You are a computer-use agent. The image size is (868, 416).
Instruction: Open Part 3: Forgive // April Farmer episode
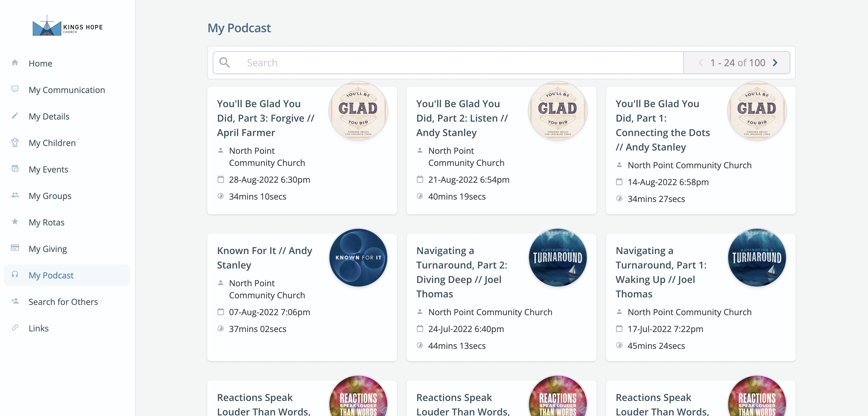coord(265,118)
